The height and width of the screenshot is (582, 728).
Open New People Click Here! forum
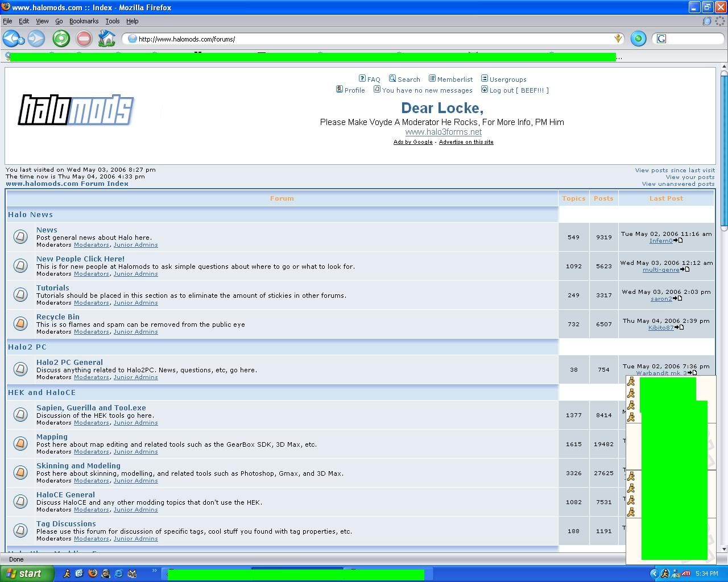click(x=80, y=259)
